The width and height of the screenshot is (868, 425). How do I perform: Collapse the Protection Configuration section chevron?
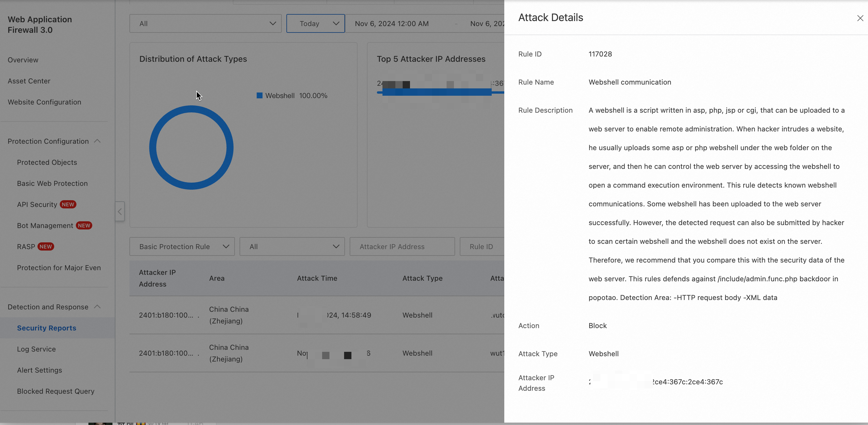point(98,141)
